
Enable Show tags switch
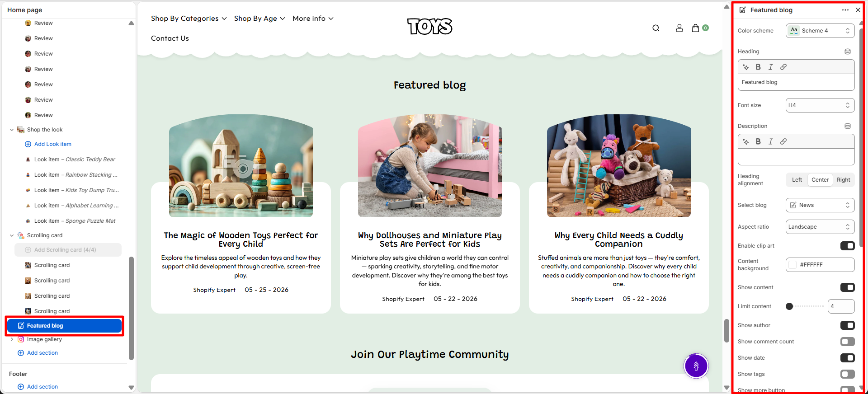tap(848, 374)
